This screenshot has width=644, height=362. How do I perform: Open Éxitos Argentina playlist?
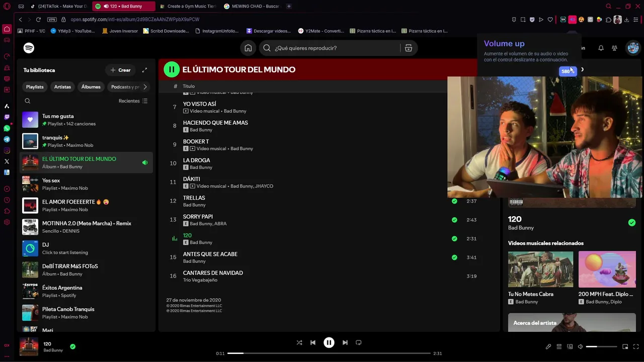click(x=87, y=291)
